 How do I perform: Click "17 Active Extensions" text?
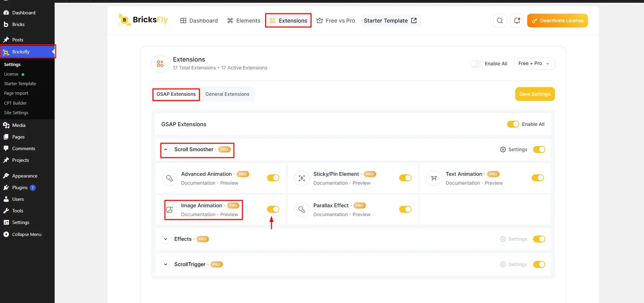(x=244, y=68)
